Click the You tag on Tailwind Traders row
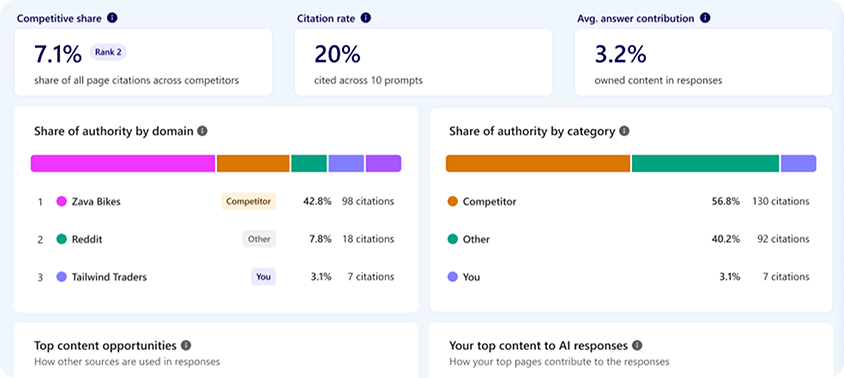The image size is (844, 378). point(263,277)
